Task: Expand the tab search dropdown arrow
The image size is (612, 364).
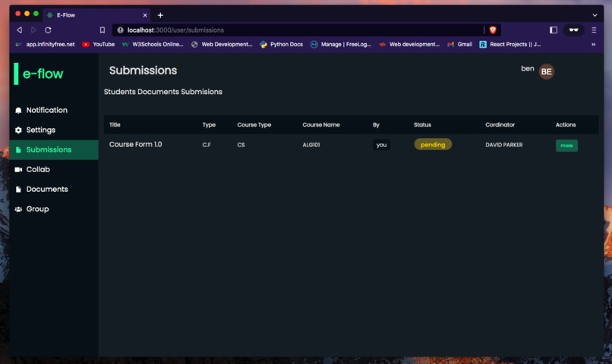Action: (595, 15)
